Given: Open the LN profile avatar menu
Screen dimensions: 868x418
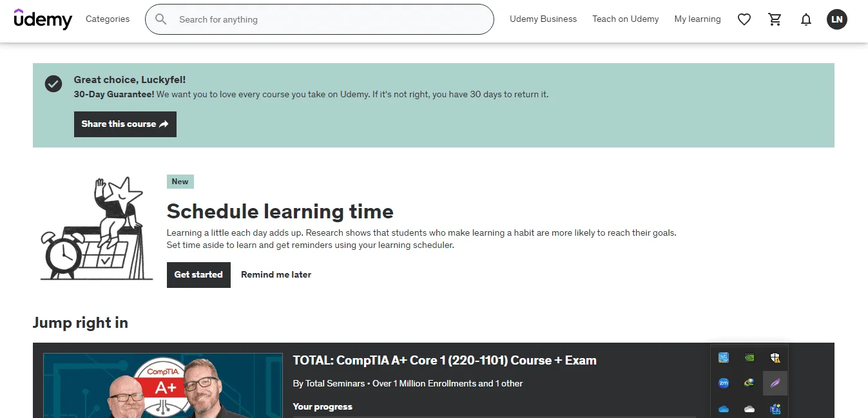Looking at the screenshot, I should (837, 19).
